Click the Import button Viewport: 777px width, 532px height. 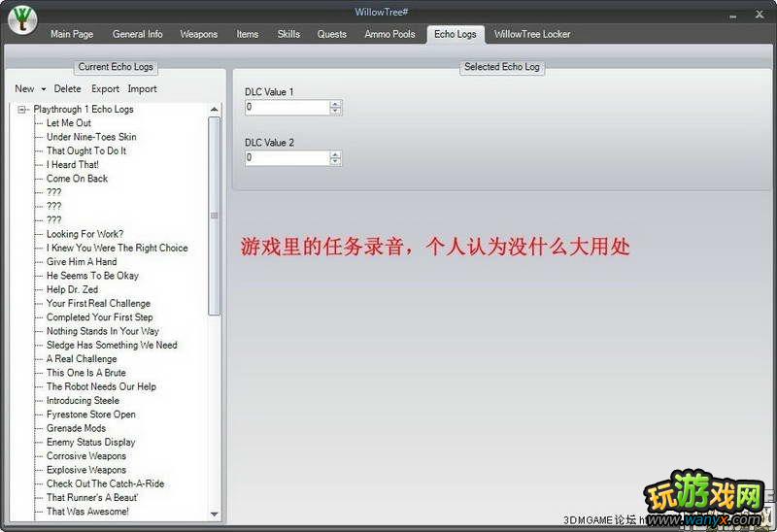click(142, 88)
